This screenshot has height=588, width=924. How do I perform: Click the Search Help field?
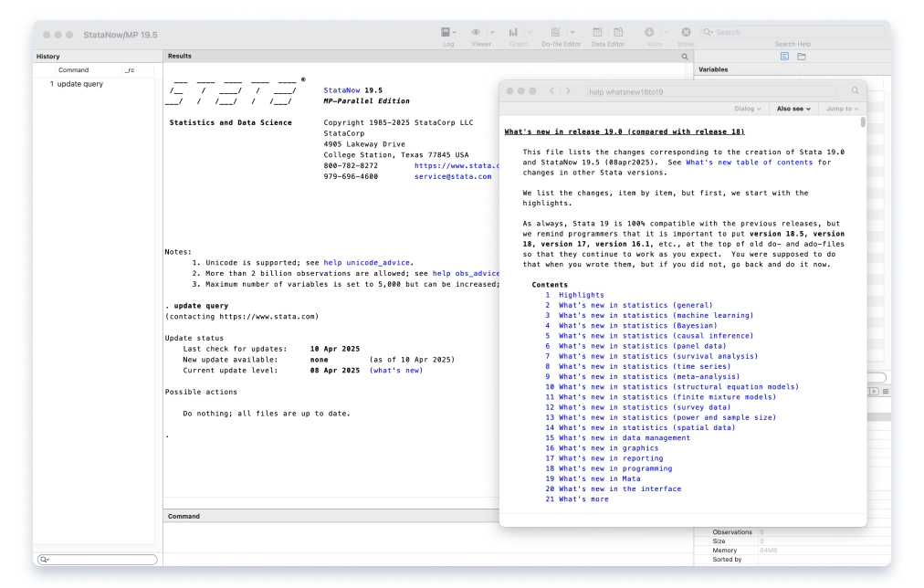click(x=793, y=32)
